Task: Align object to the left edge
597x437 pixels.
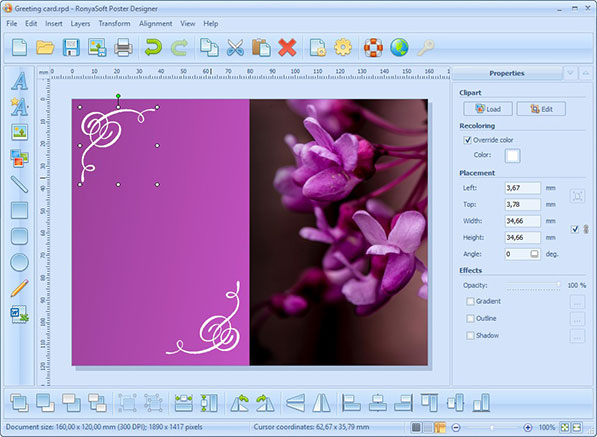Action: coord(351,403)
